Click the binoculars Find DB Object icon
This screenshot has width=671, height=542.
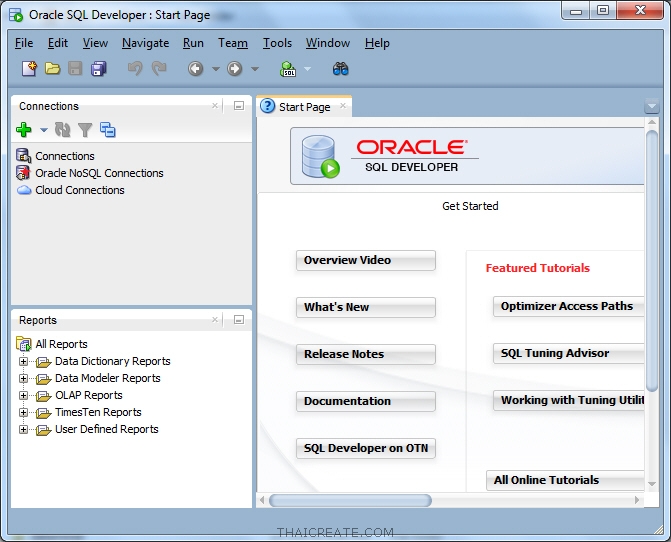point(340,69)
